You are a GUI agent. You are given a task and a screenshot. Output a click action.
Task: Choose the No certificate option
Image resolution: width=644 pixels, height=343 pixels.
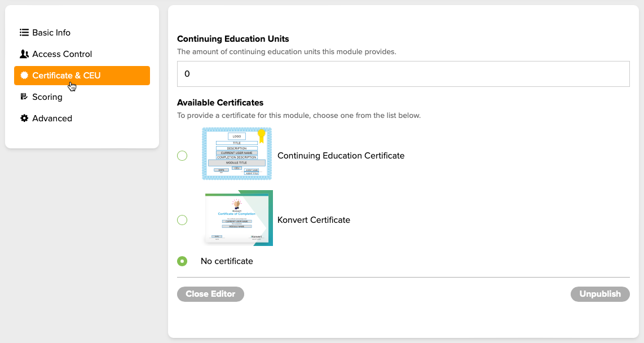click(x=182, y=261)
